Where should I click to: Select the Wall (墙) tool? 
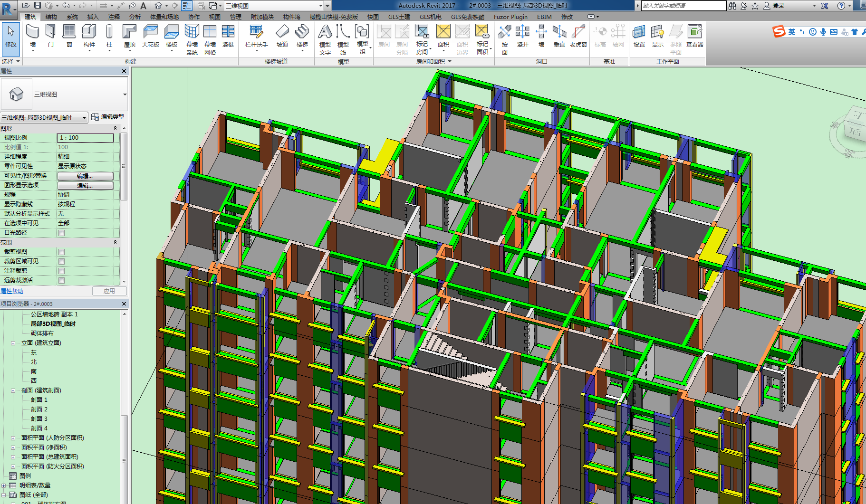click(32, 37)
